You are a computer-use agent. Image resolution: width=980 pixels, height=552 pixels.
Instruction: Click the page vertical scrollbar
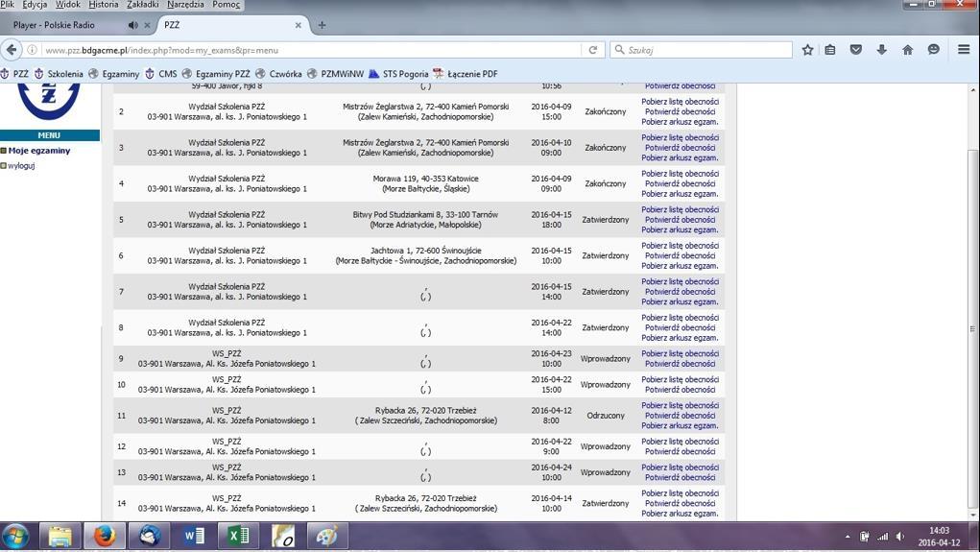[x=972, y=328]
